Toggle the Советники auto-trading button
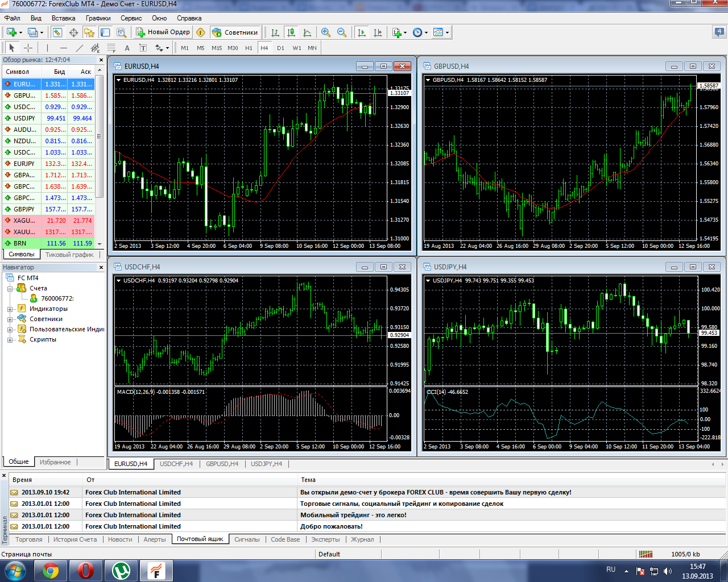This screenshot has width=728, height=582. (x=235, y=32)
